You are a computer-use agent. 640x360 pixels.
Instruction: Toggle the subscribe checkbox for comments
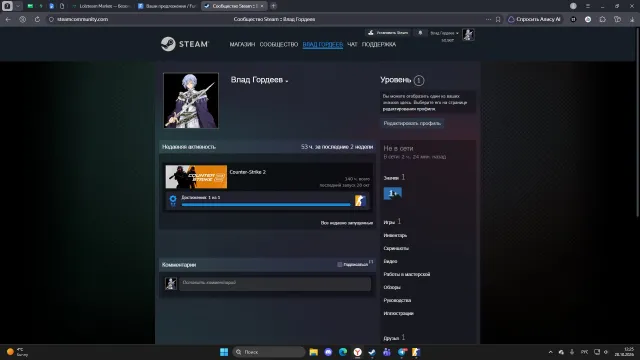tap(340, 264)
